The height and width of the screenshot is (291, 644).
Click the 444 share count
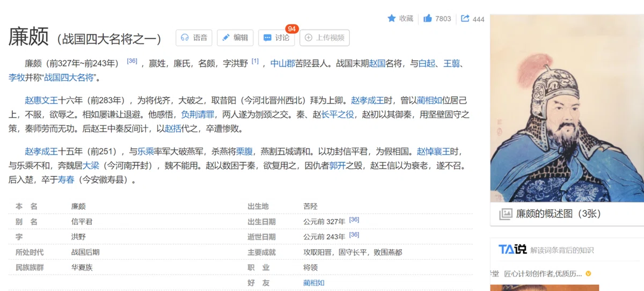click(479, 19)
